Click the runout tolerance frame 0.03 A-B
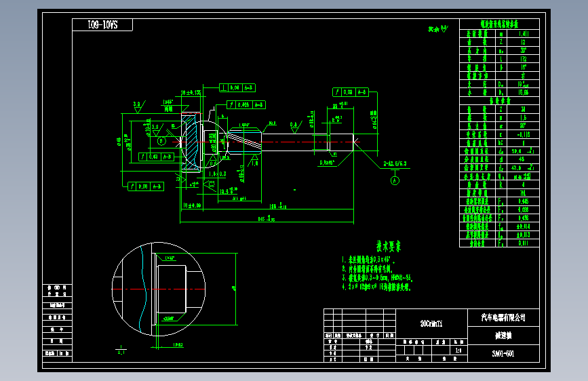The height and width of the screenshot is (381, 588). (x=156, y=157)
